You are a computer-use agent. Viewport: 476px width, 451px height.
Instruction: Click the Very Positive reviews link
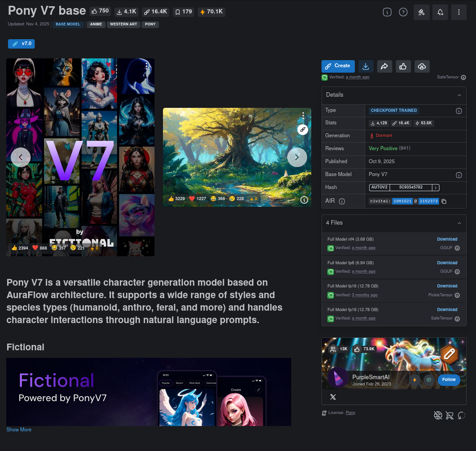pos(383,148)
